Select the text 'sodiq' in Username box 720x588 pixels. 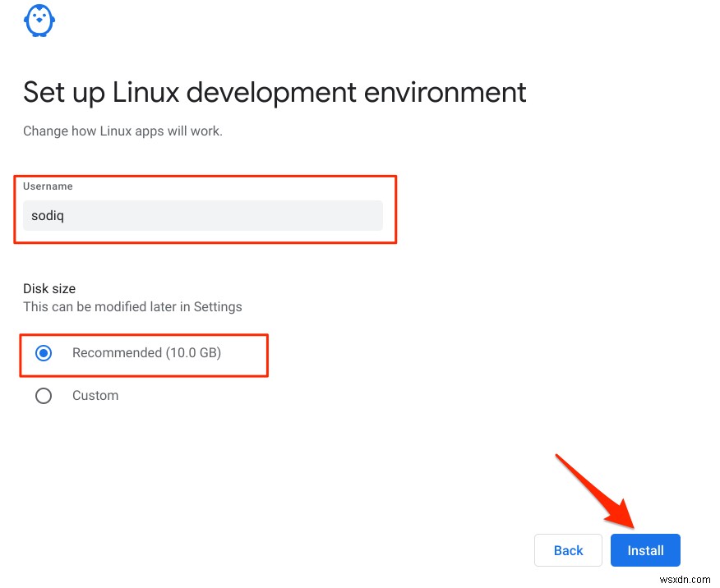pyautogui.click(x=45, y=215)
